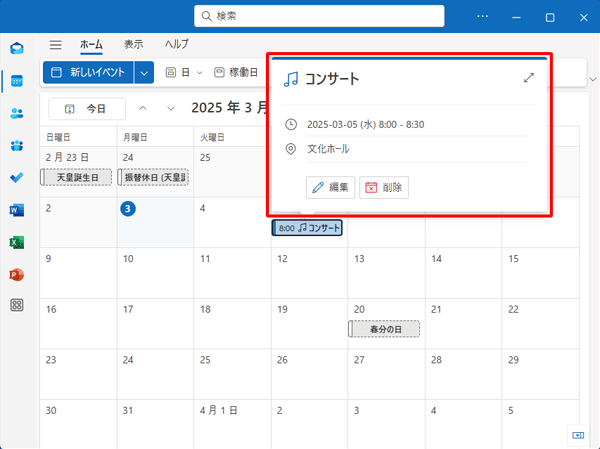Launch Excel from the sidebar
The height and width of the screenshot is (449, 600).
17,242
